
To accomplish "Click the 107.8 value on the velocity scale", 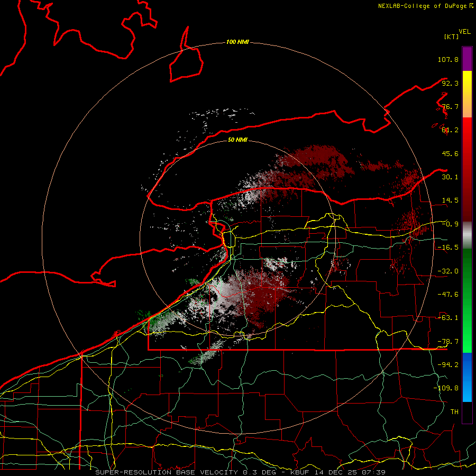I will [448, 59].
